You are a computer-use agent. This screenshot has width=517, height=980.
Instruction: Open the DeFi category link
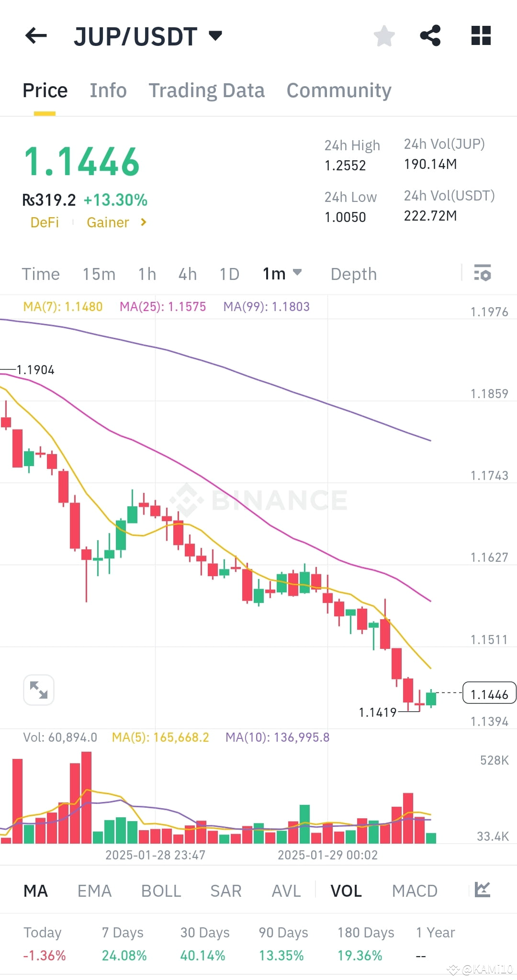pos(45,222)
